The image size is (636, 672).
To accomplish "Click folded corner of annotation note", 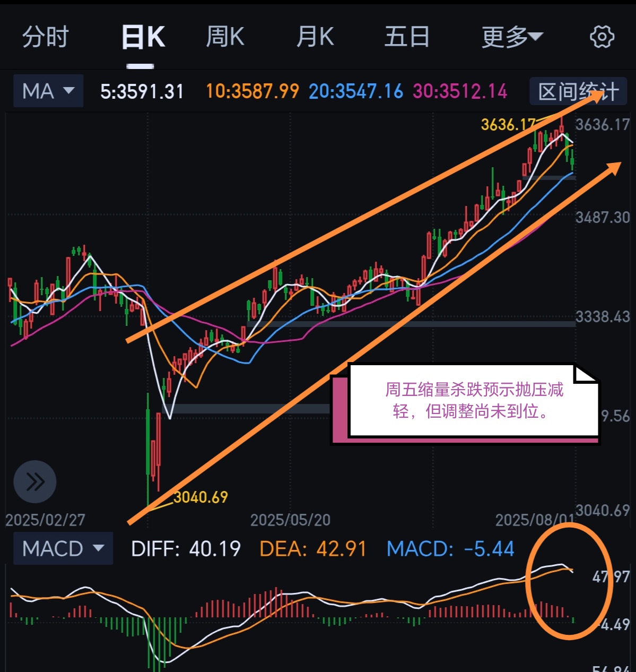I will (x=586, y=374).
